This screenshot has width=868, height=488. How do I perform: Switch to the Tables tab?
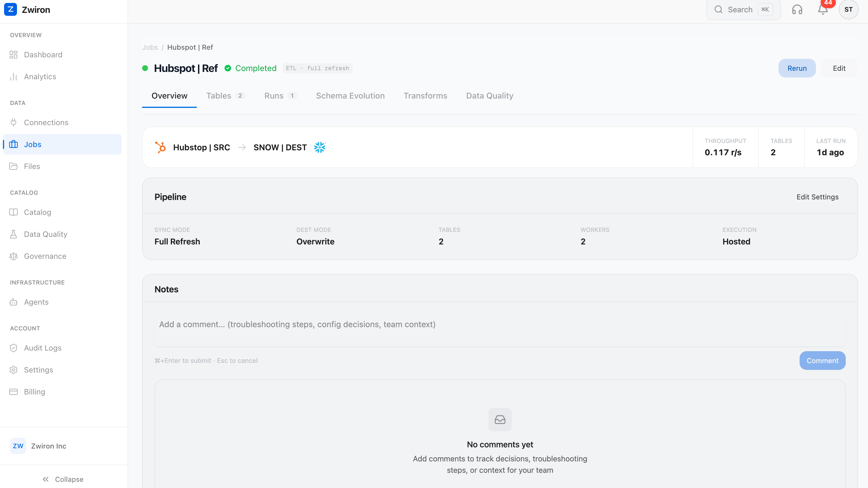pos(225,96)
